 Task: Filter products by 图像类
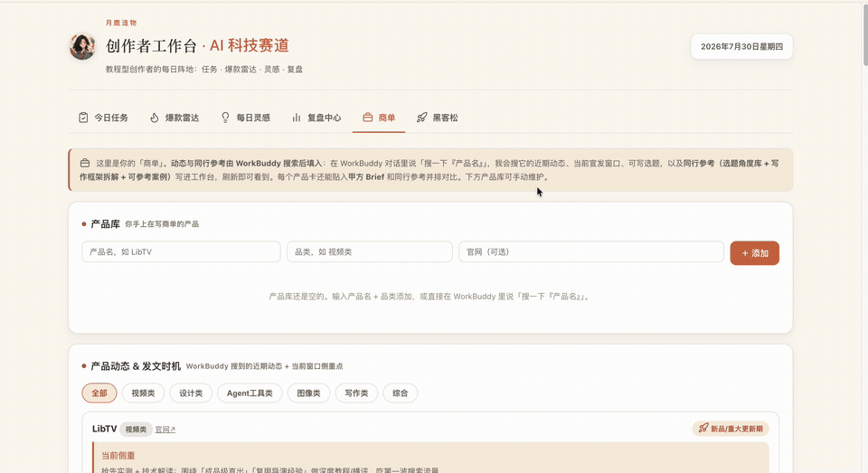click(309, 393)
